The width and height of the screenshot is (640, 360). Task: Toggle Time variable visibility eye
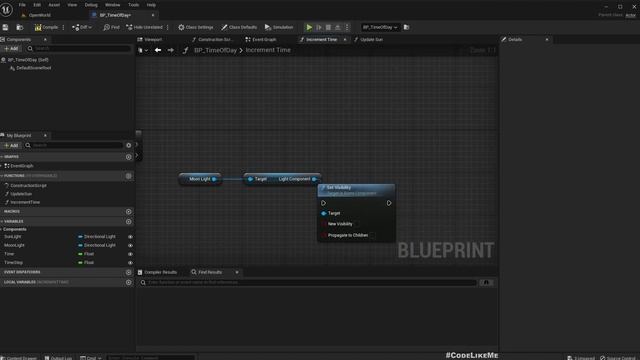coord(130,254)
